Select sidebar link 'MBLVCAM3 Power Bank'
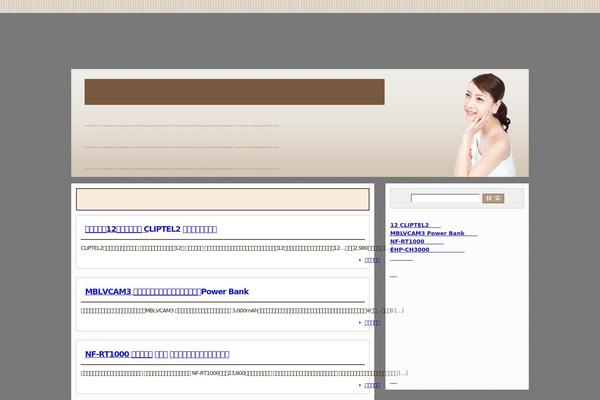 click(434, 233)
